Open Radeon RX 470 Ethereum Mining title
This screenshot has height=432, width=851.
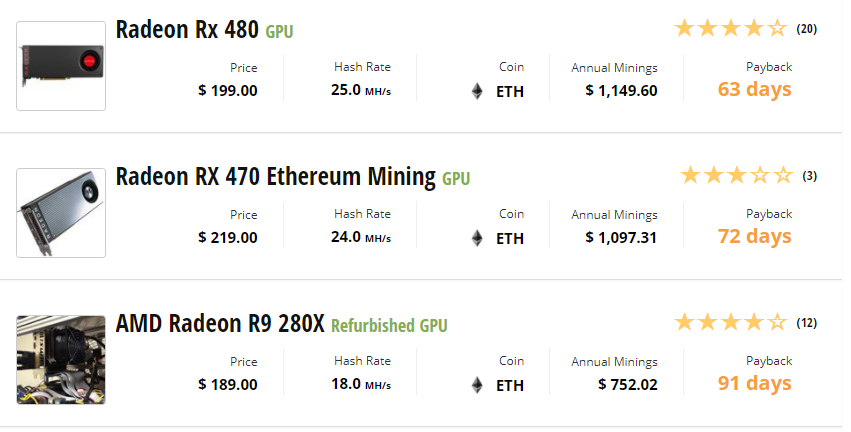276,177
